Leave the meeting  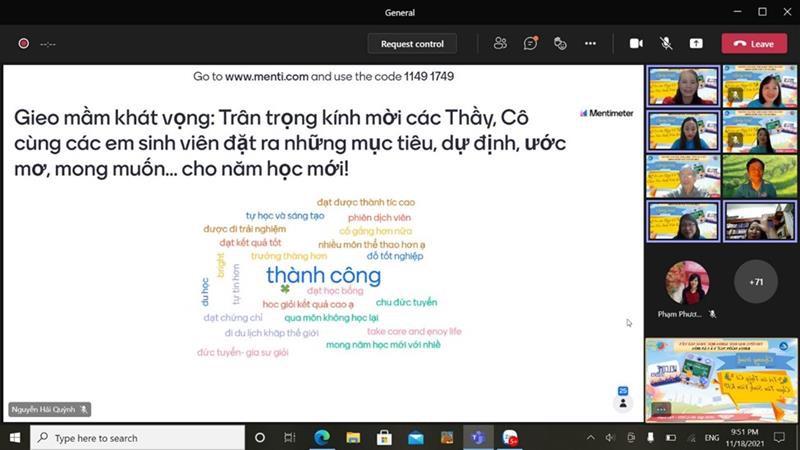[x=754, y=43]
